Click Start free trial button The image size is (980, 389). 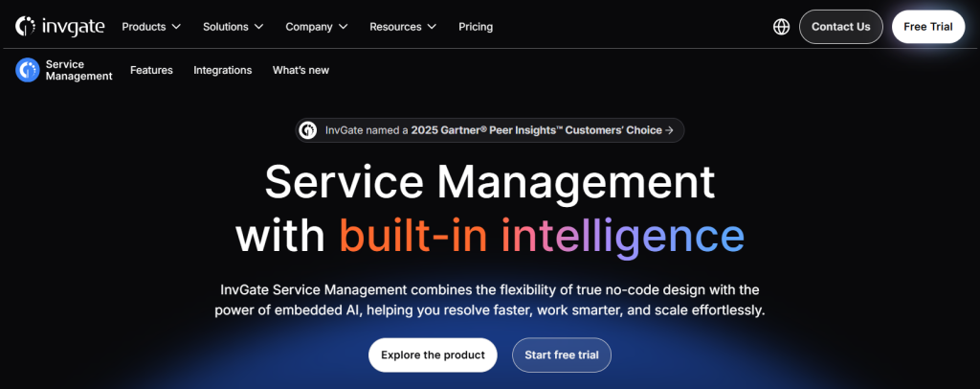(561, 355)
